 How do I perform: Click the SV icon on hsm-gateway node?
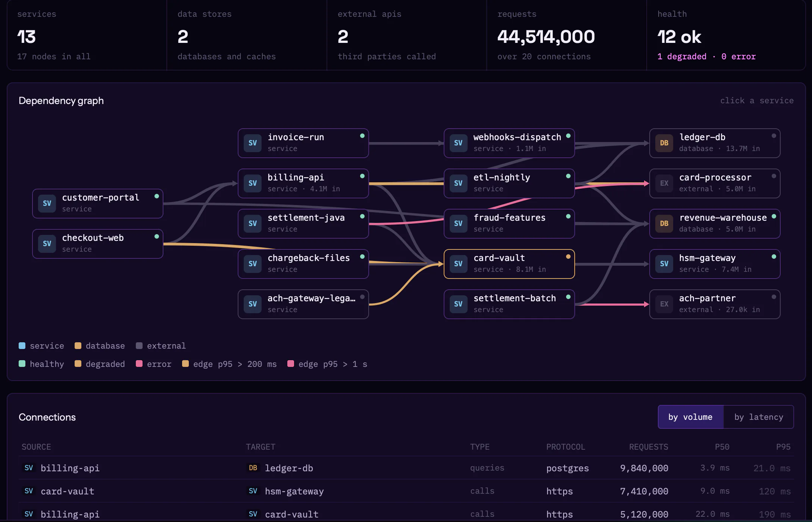click(664, 264)
